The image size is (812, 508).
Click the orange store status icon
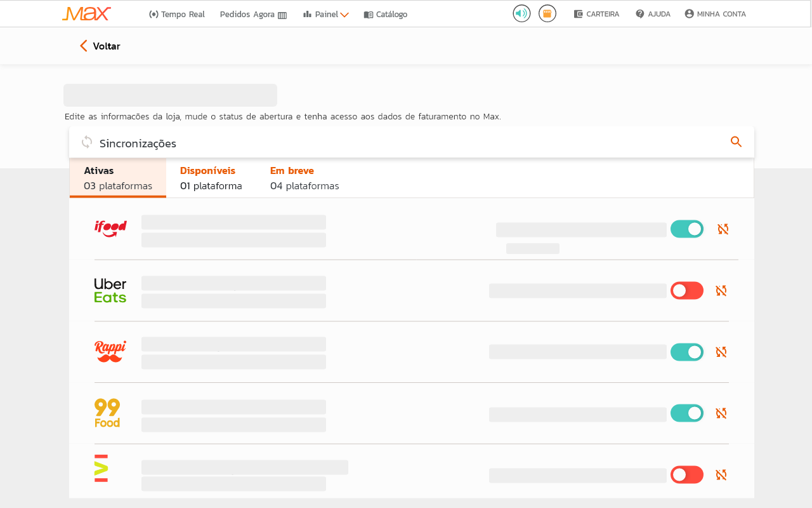[x=547, y=13]
